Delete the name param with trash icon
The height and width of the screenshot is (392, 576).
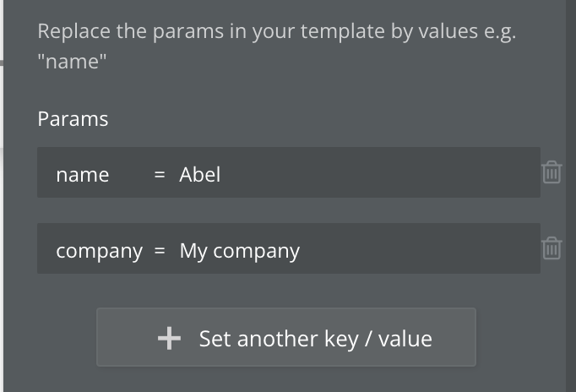[x=552, y=172]
